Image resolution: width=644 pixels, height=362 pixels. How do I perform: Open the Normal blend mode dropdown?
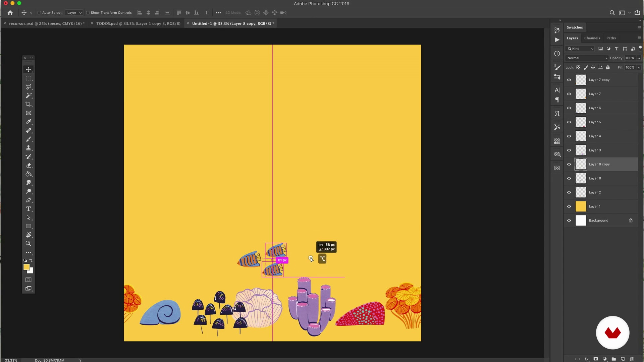tap(587, 58)
